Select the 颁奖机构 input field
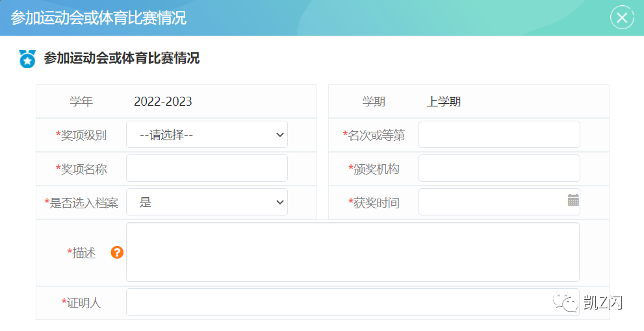Viewport: 644px width, 331px height. click(x=498, y=168)
